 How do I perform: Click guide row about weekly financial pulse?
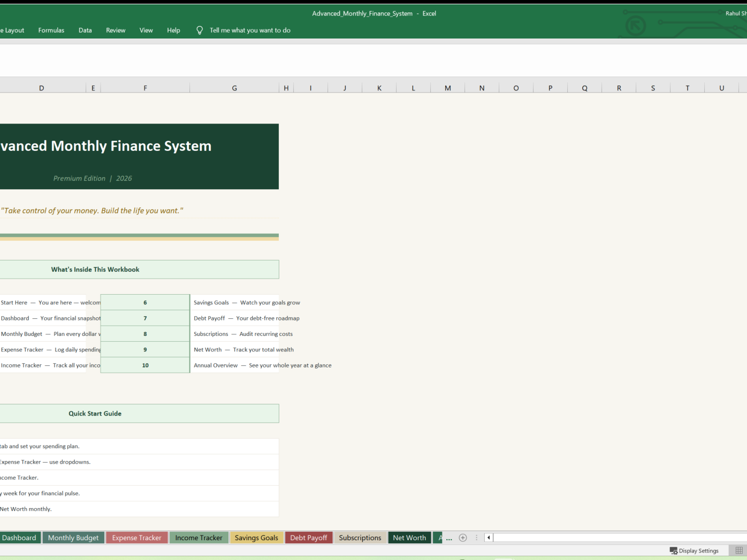(x=139, y=493)
